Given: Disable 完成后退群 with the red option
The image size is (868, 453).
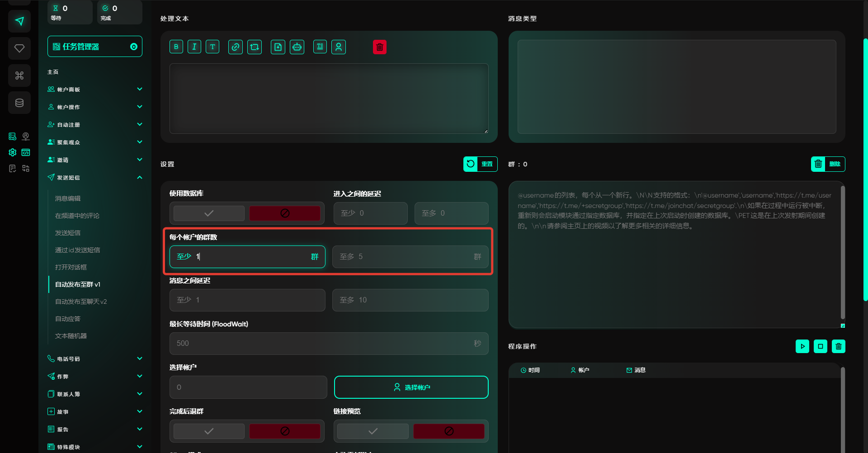Looking at the screenshot, I should coord(285,431).
